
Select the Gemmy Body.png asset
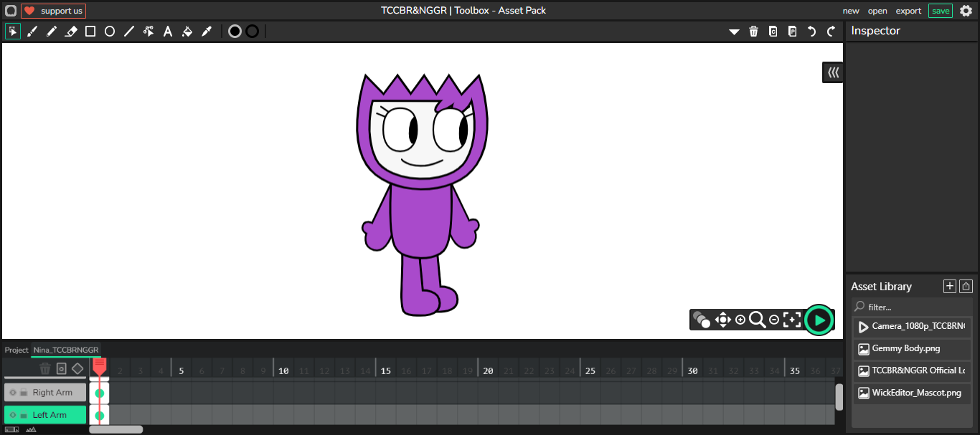(x=912, y=349)
